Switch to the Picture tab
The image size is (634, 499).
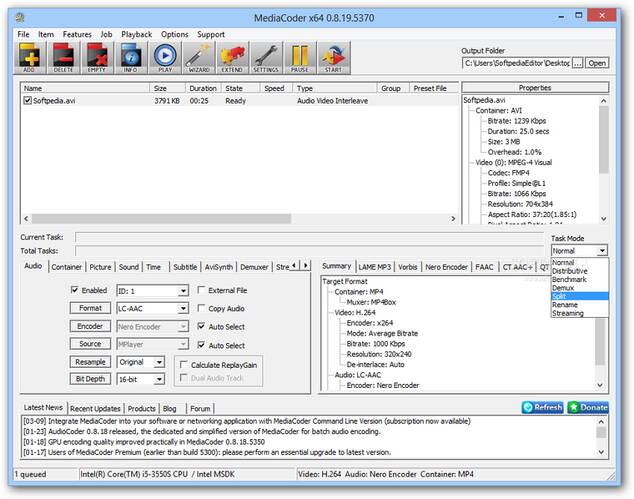100,267
